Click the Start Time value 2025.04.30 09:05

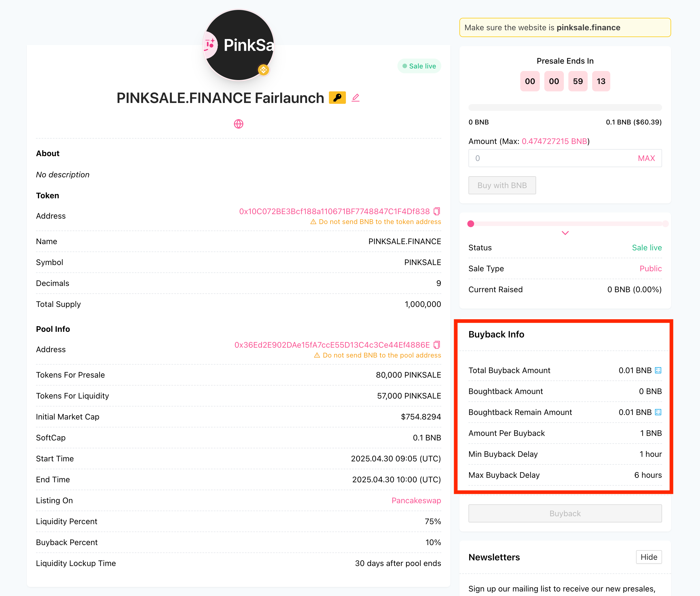click(x=396, y=459)
